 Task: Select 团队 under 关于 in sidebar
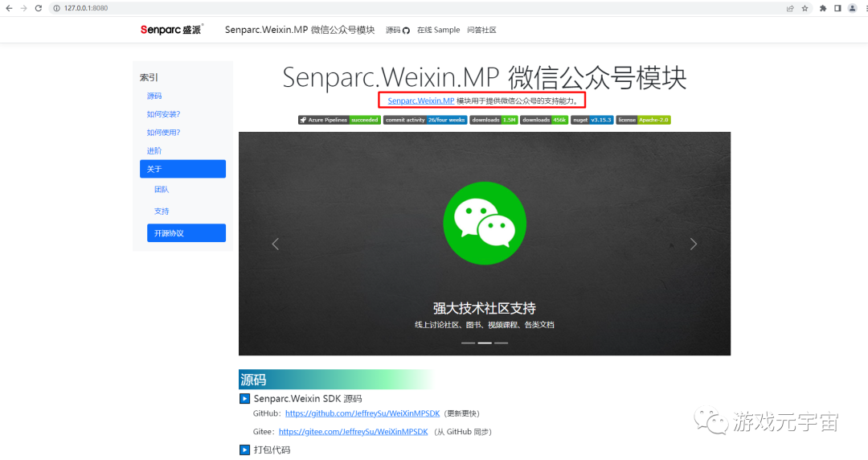[162, 190]
